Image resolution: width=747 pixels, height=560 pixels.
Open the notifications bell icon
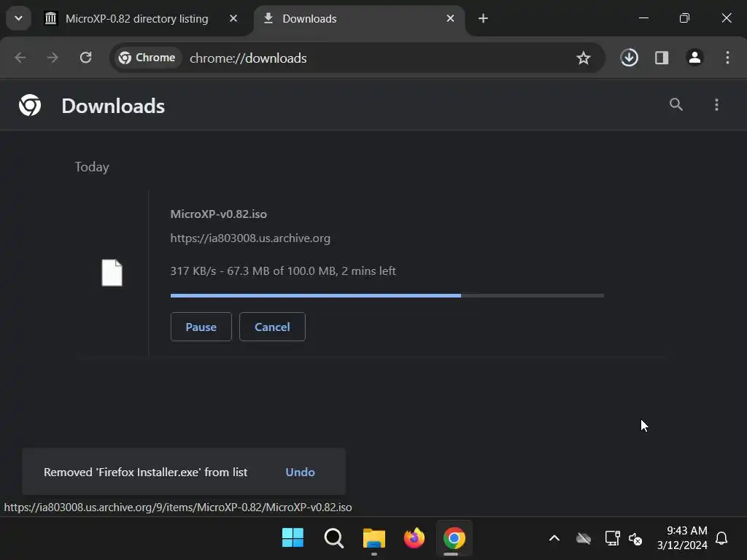point(721,538)
